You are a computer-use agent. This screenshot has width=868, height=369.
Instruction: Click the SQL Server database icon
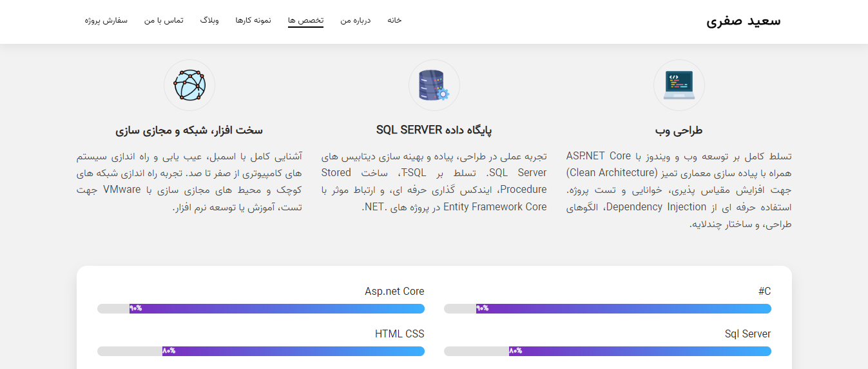[x=434, y=85]
